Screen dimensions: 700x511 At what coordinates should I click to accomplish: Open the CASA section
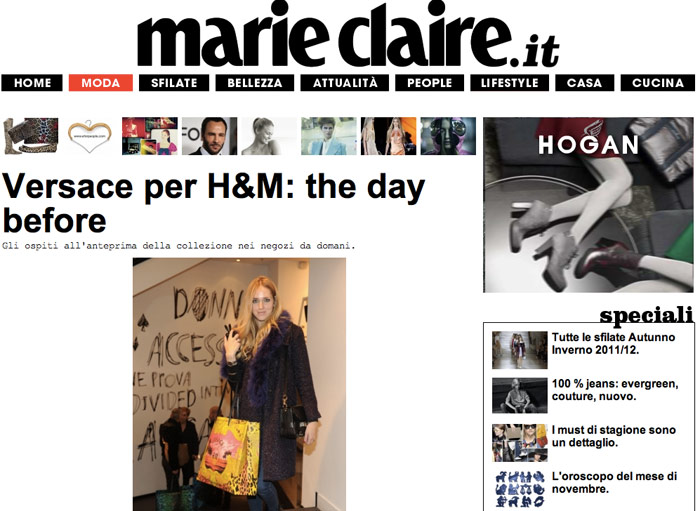click(584, 83)
